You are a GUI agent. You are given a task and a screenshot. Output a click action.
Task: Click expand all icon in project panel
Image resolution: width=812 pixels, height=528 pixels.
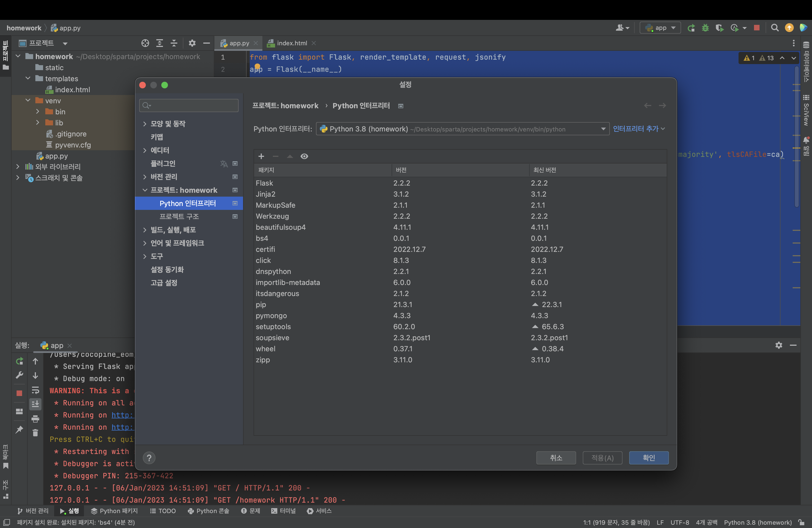(x=160, y=43)
